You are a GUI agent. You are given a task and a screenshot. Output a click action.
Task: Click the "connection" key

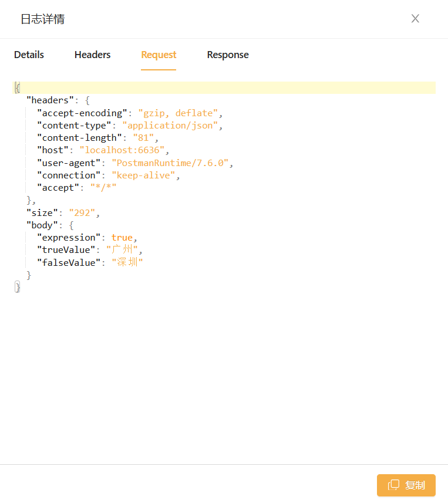tap(69, 175)
